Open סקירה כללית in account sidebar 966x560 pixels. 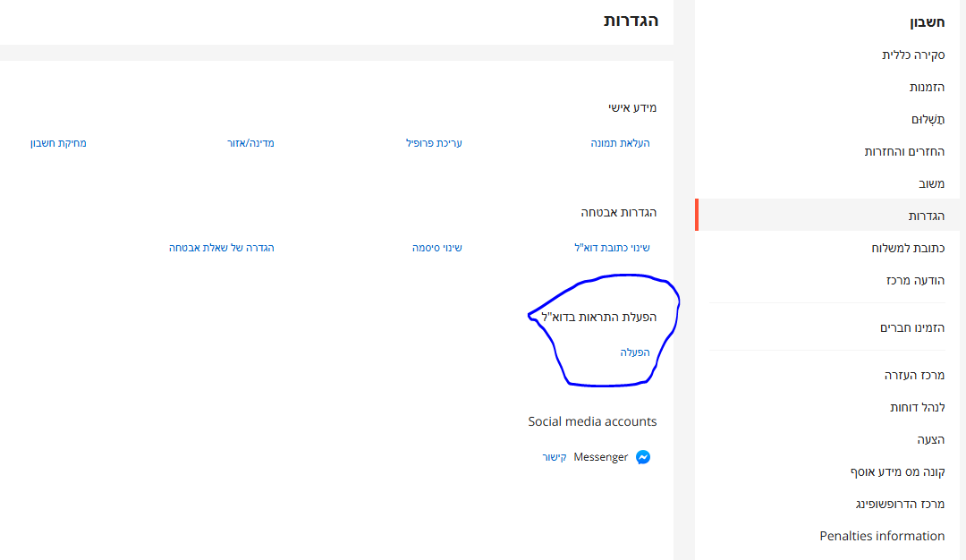(913, 55)
